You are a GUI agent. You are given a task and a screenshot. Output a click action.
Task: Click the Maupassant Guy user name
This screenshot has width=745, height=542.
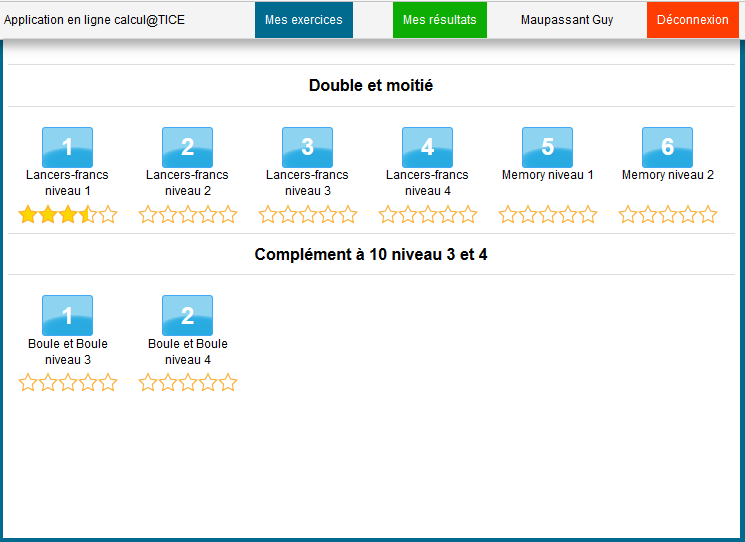pyautogui.click(x=567, y=20)
